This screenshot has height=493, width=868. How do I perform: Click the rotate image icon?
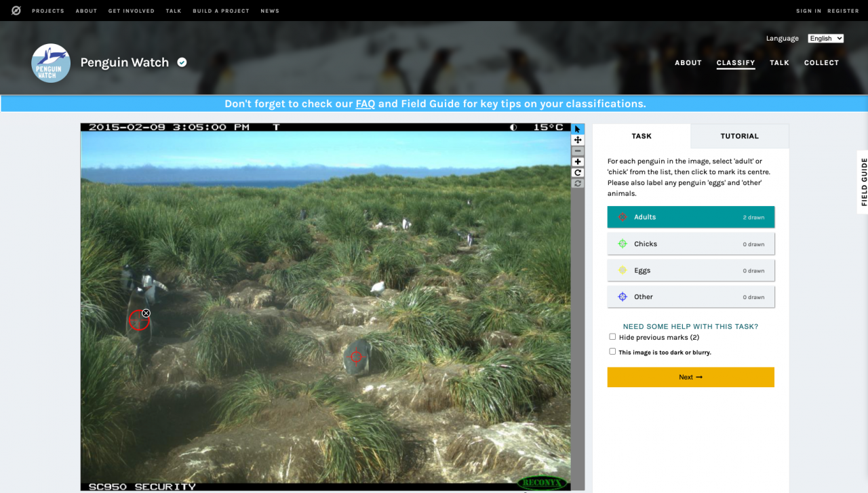[578, 172]
